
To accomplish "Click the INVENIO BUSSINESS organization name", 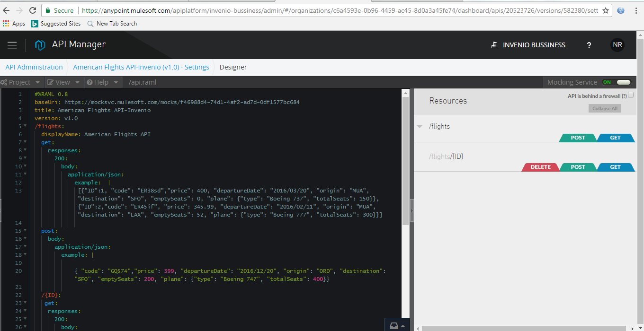I will (x=534, y=45).
